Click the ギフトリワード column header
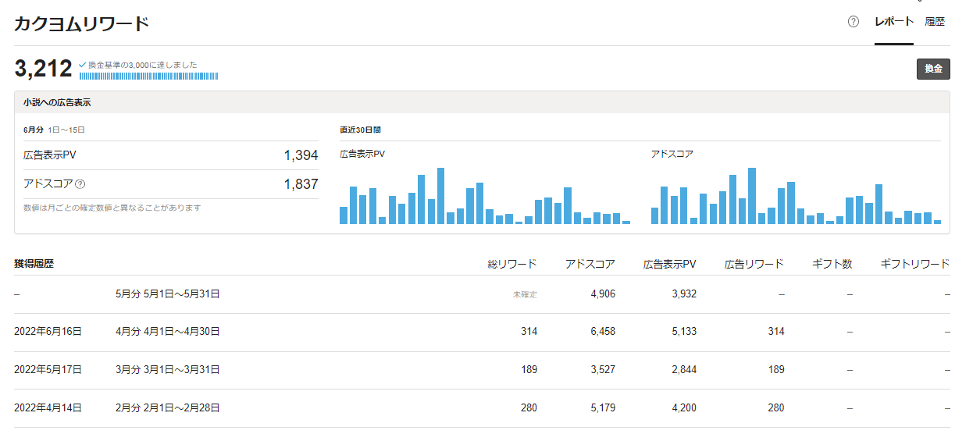The height and width of the screenshot is (434, 980). 914,264
